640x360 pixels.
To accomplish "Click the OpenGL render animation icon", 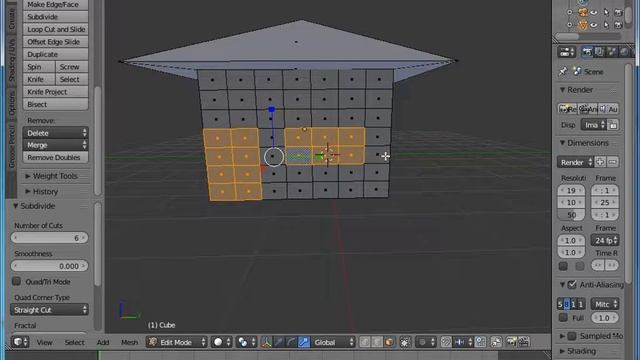I will (523, 342).
